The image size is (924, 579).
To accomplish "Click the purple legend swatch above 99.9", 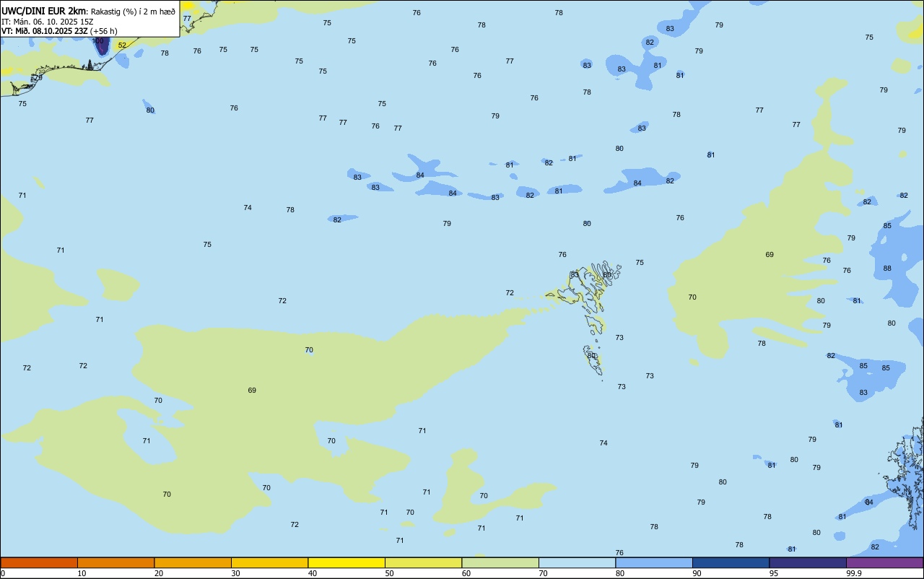I will pyautogui.click(x=884, y=562).
